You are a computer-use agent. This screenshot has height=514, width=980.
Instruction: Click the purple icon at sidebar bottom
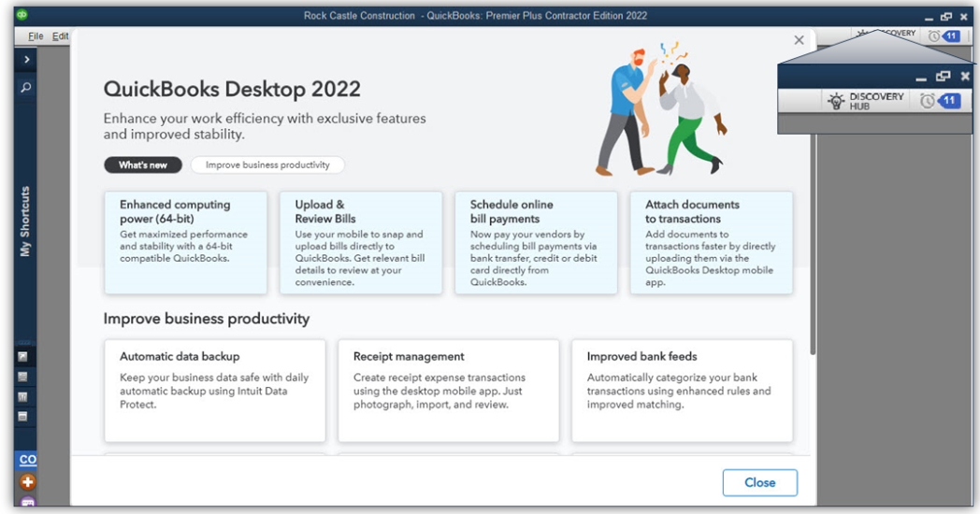point(27,505)
